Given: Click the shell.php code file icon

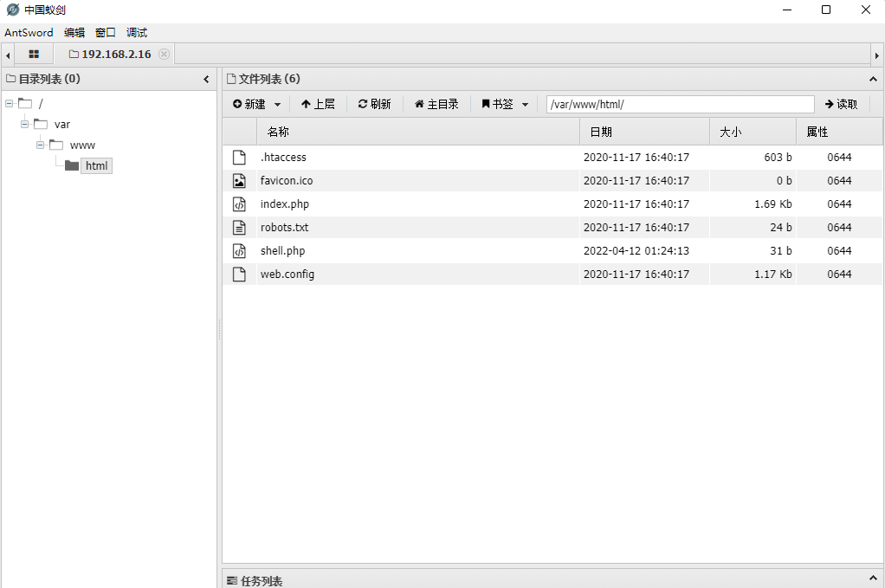Looking at the screenshot, I should pyautogui.click(x=239, y=251).
